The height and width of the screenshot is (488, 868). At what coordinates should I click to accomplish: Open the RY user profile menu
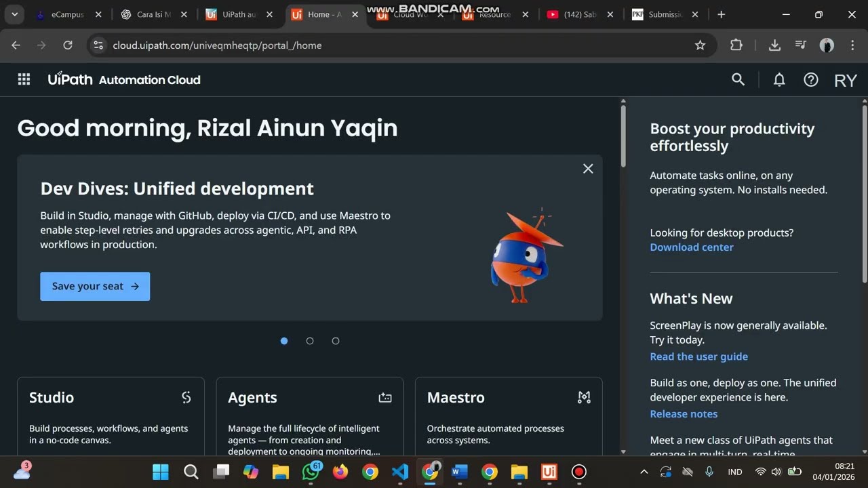pos(846,80)
